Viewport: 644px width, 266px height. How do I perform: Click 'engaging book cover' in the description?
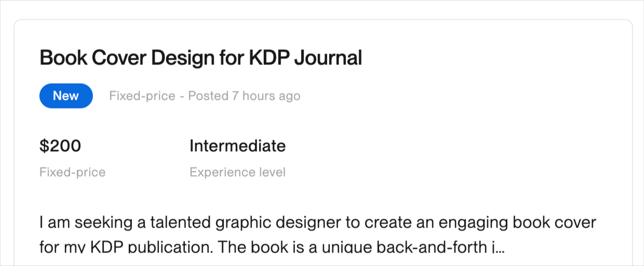(518, 223)
